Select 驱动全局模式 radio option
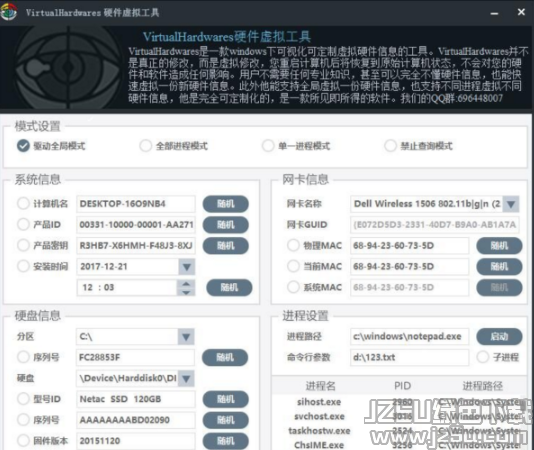Viewport: 534px width, 450px height. click(x=23, y=146)
